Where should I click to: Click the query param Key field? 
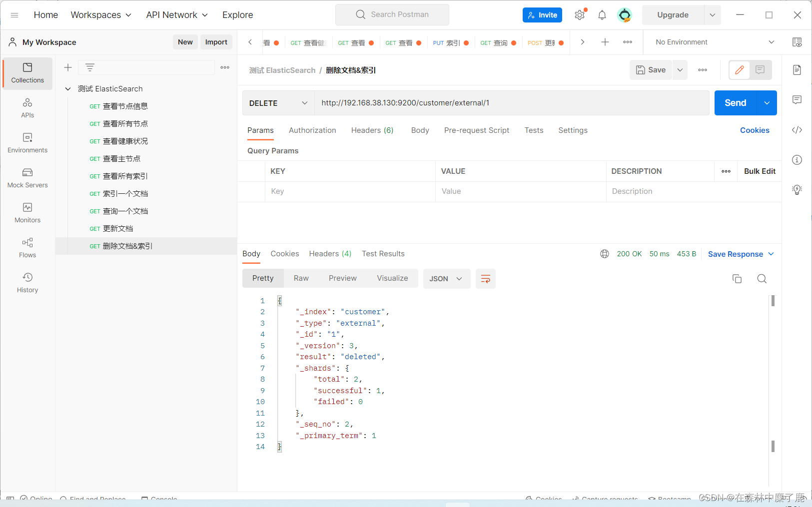click(350, 191)
